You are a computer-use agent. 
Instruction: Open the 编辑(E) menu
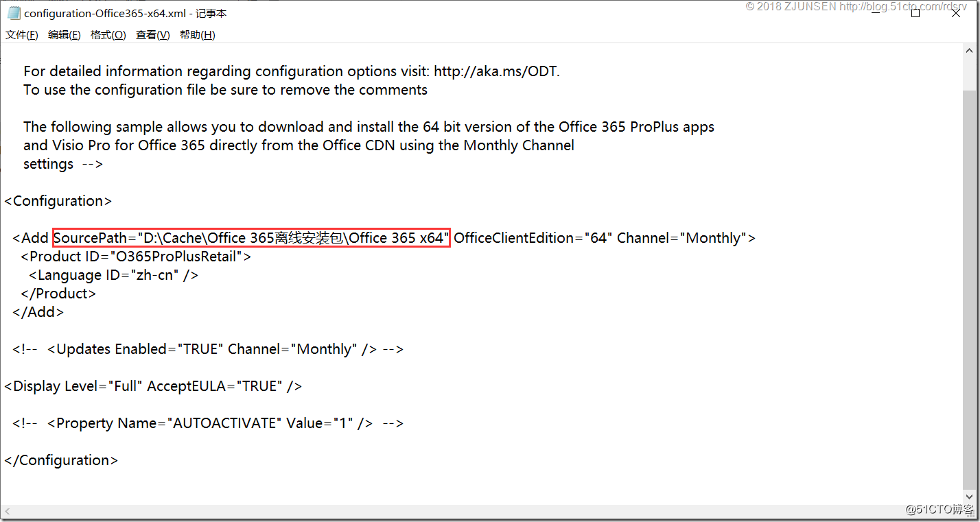pos(65,35)
